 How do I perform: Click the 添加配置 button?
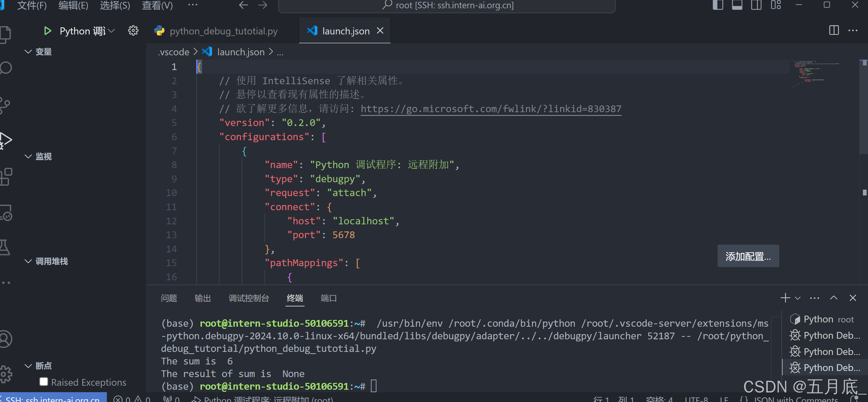748,256
